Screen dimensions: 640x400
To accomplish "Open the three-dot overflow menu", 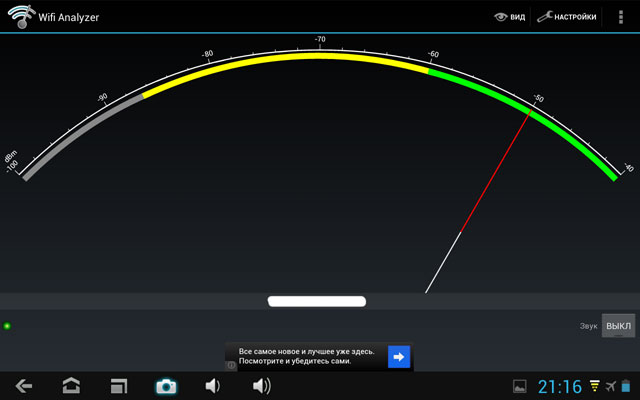I will pos(621,17).
